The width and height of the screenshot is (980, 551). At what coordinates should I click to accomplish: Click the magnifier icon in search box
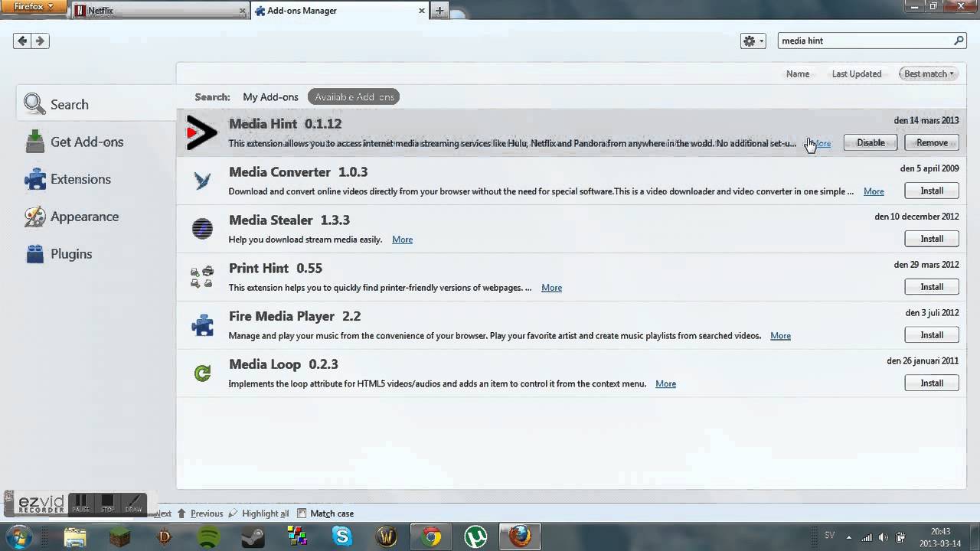pyautogui.click(x=959, y=41)
